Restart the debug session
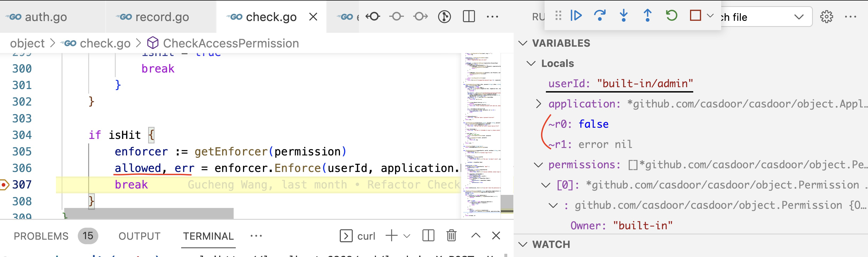Screen dimensions: 868x257 pos(671,15)
